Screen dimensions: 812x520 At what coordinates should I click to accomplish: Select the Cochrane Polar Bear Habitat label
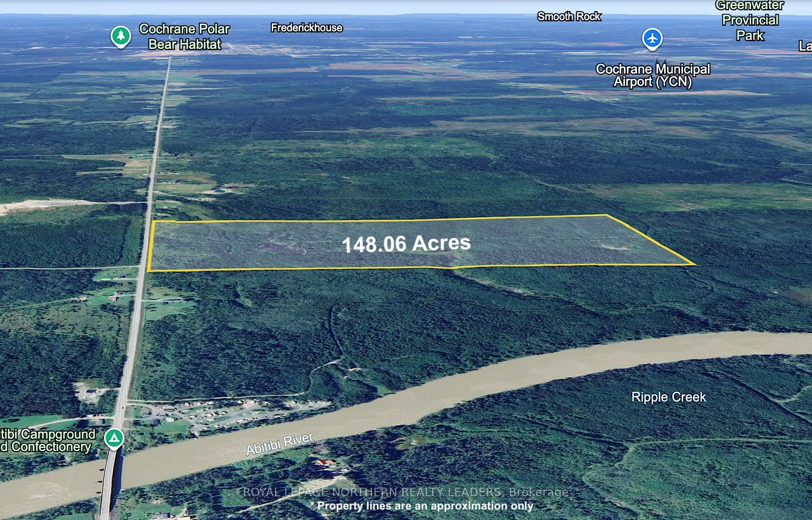[185, 36]
